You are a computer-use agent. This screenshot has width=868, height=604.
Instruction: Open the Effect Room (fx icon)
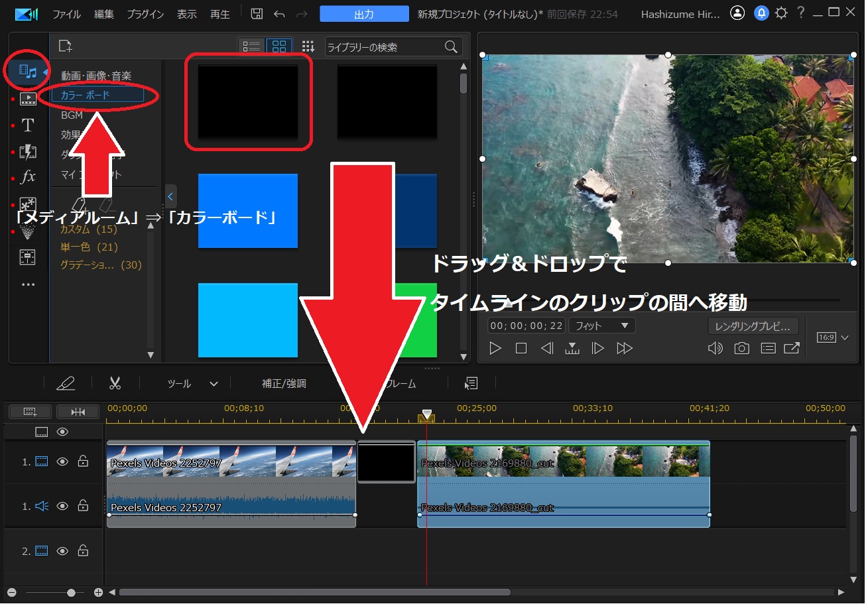27,177
